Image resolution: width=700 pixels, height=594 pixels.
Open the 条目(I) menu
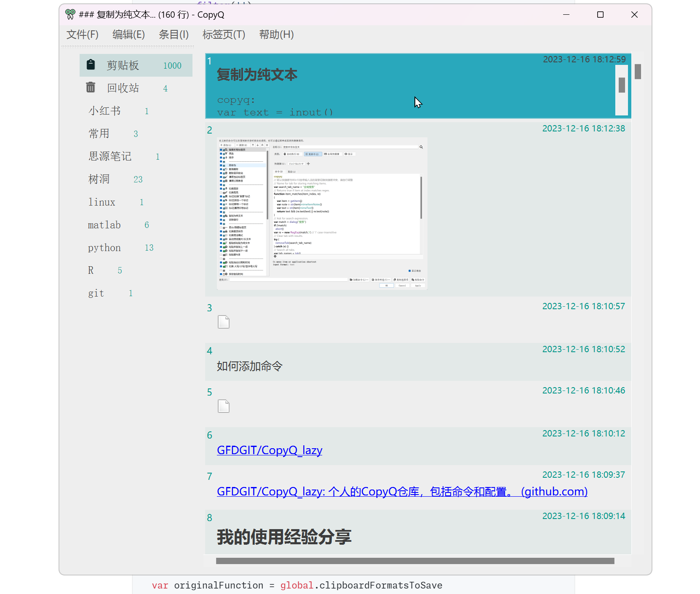(x=174, y=35)
